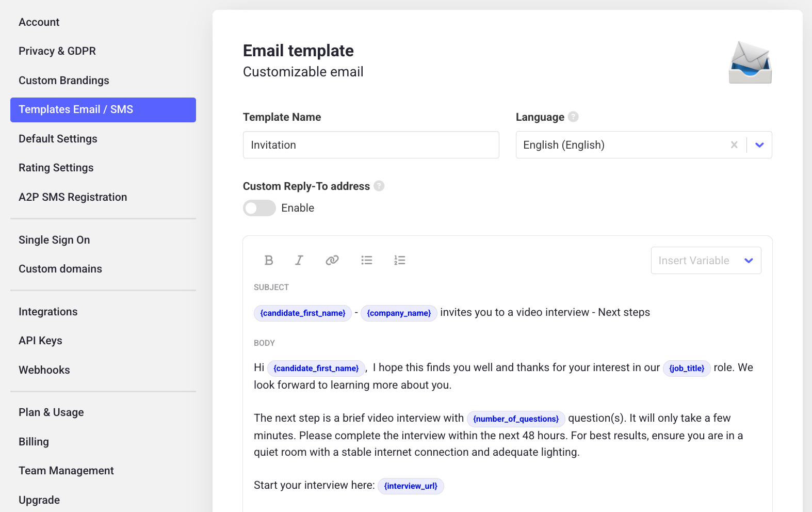
Task: Open the Insert Variable dropdown
Action: pos(706,261)
